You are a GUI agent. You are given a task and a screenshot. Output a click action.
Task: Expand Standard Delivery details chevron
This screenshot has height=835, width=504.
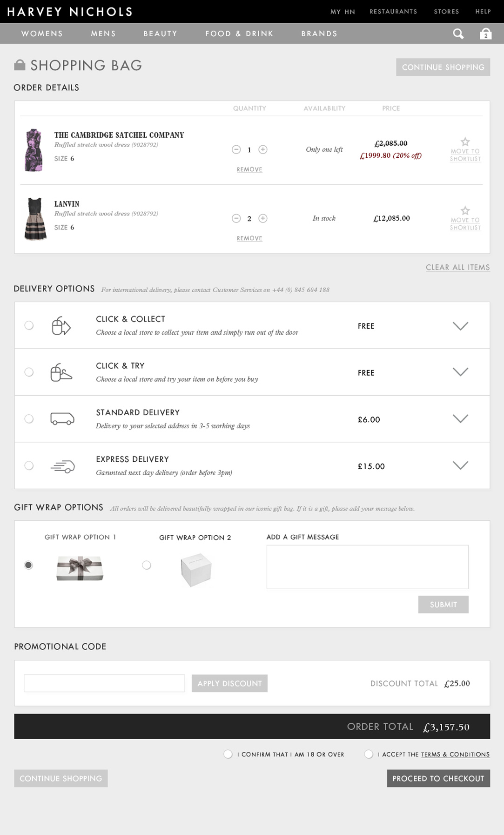[460, 418]
